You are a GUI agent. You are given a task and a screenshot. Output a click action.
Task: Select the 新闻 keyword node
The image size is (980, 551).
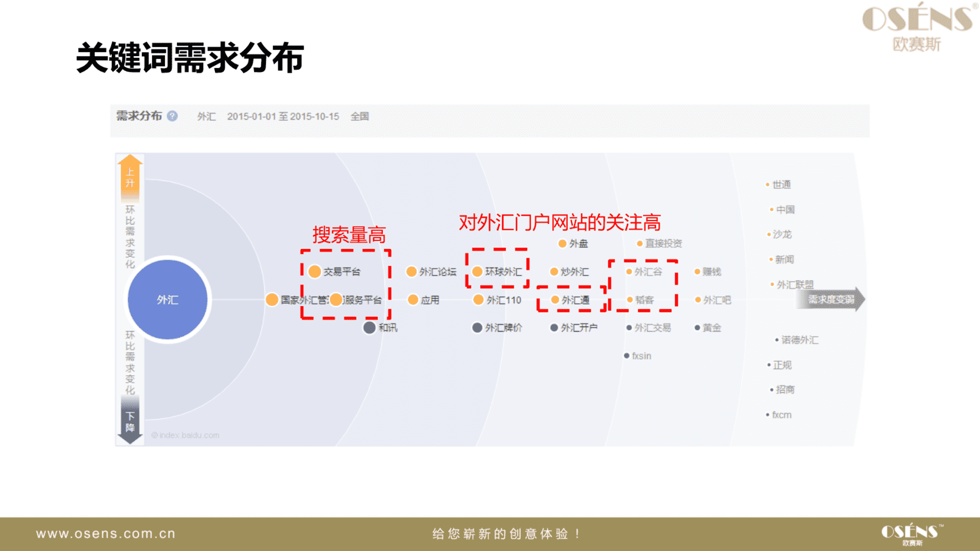tap(782, 259)
